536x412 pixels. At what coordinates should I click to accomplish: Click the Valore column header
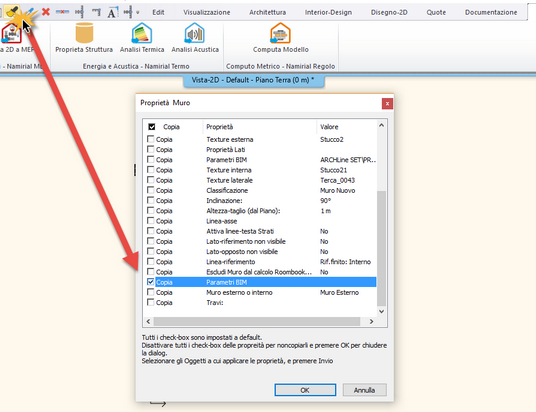point(329,127)
